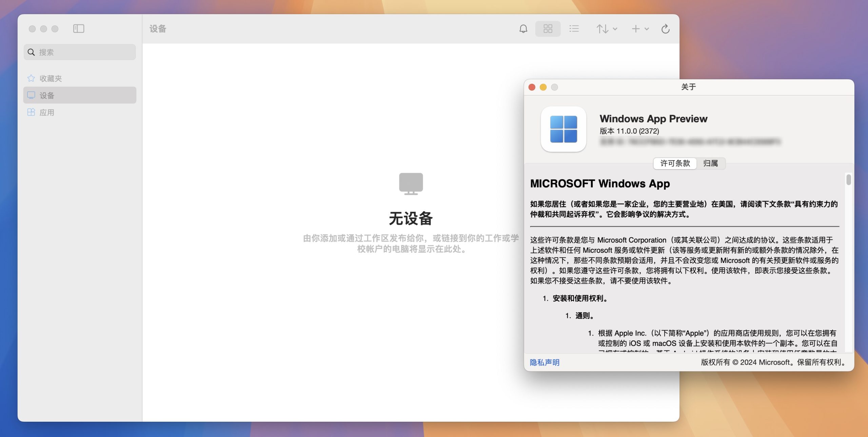The width and height of the screenshot is (868, 437).
Task: Click the 关于 window title
Action: [x=688, y=87]
